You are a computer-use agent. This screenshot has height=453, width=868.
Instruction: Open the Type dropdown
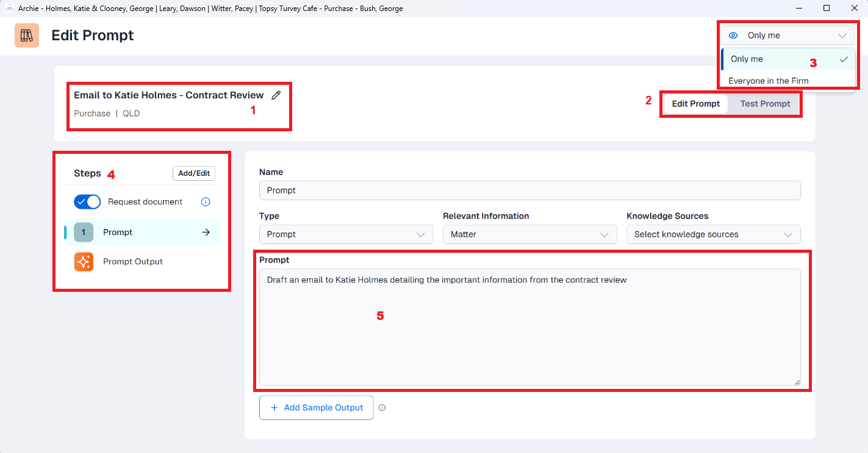click(x=346, y=234)
